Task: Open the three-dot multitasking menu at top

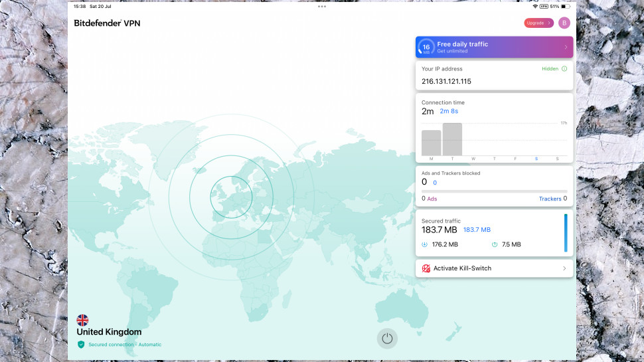Action: (x=322, y=6)
